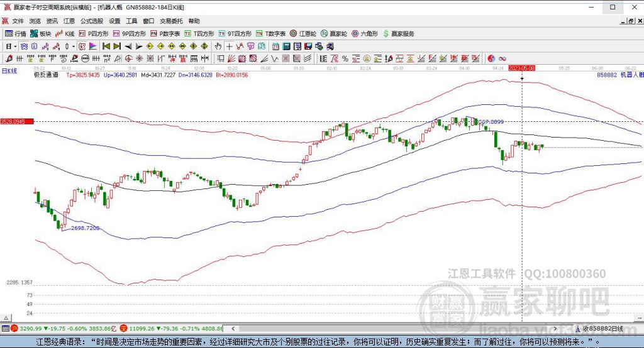644x348 pixels.
Task: Open the 江恩 menu
Action: [69, 21]
